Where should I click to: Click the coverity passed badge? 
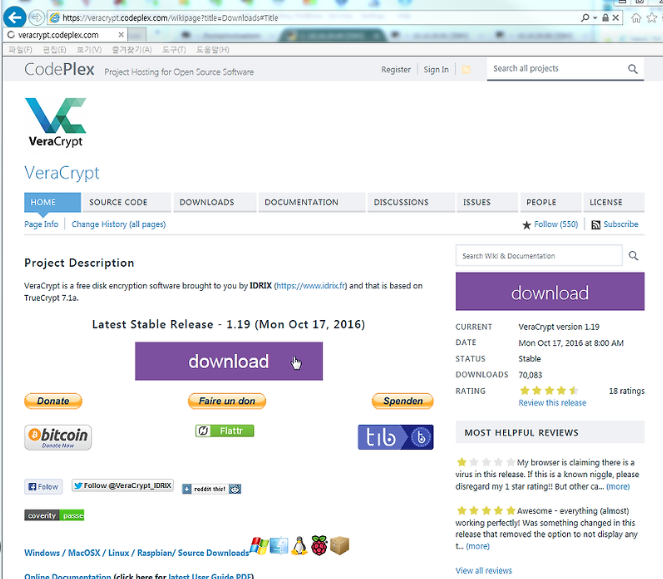[54, 515]
